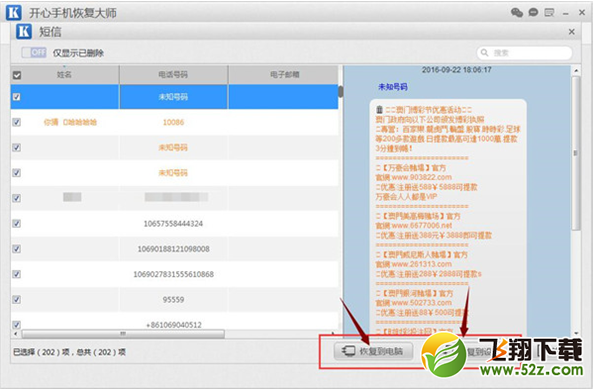Click up arrow of preview scrollbar
The image size is (595, 389).
click(x=576, y=71)
